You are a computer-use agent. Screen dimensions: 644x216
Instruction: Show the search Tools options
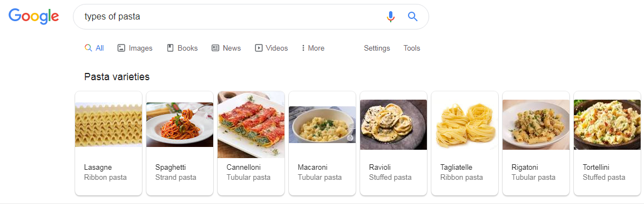pyautogui.click(x=411, y=48)
